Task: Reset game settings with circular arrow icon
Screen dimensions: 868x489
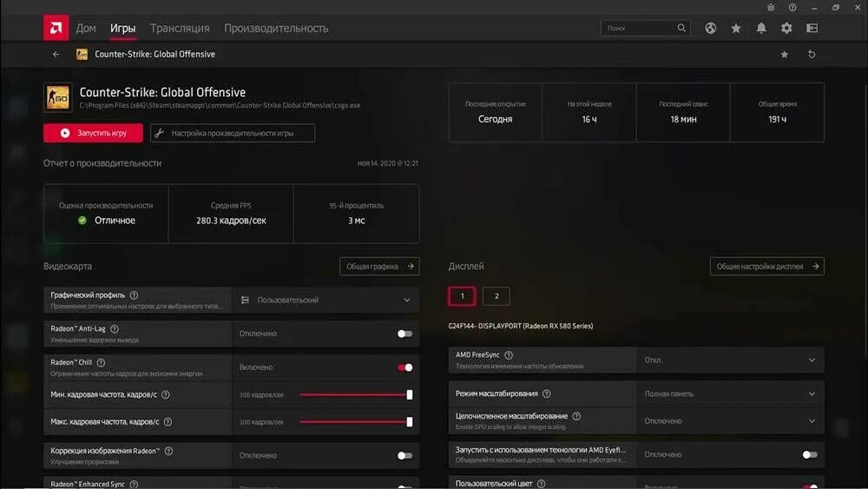Action: click(812, 54)
